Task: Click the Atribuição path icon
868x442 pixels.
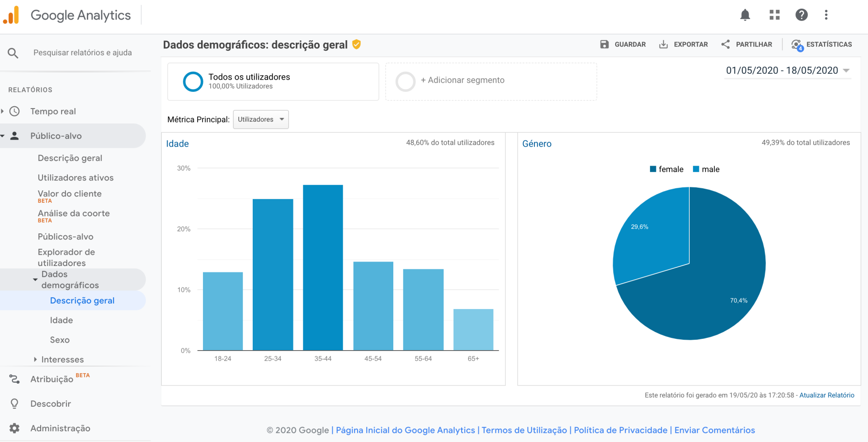Action: [x=14, y=379]
